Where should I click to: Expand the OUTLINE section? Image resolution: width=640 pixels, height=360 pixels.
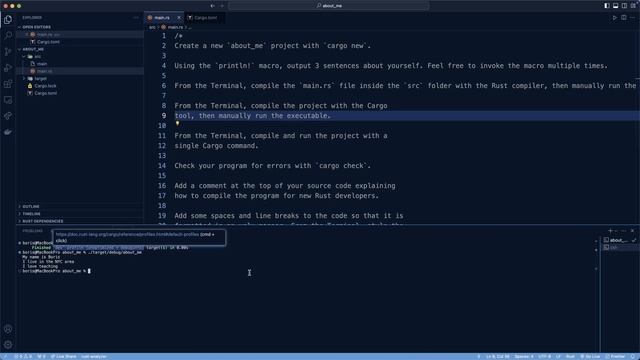click(80, 207)
